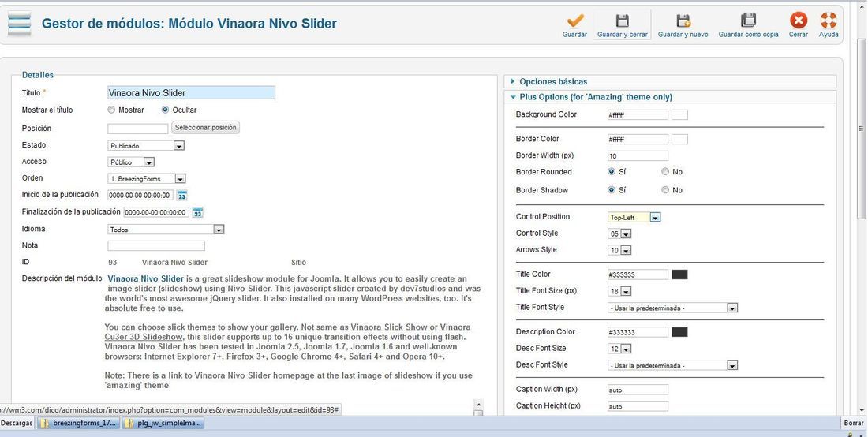Open the Arrows Style dropdown
The width and height of the screenshot is (868, 437).
(619, 251)
